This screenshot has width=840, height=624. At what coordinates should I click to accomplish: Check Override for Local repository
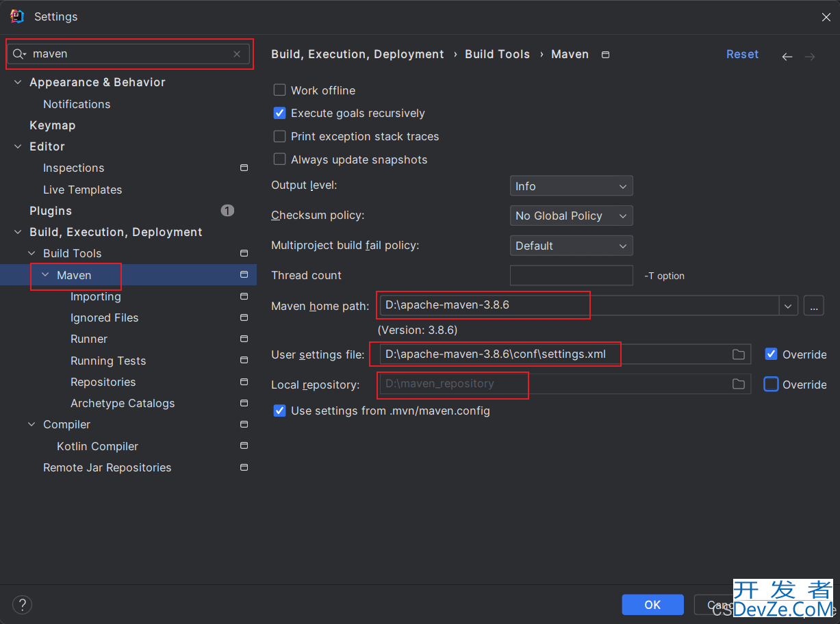[x=771, y=385]
